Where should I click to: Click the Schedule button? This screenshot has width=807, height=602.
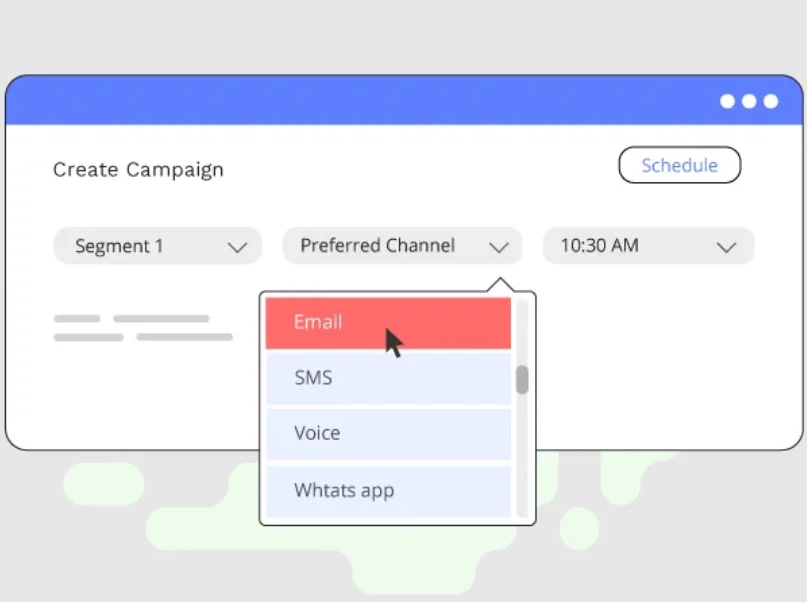click(x=679, y=165)
